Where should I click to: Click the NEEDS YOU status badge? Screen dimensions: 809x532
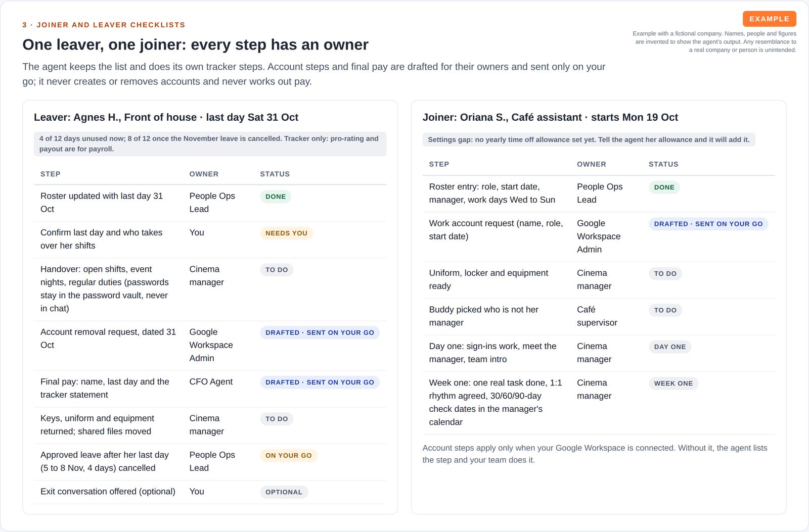tap(286, 233)
